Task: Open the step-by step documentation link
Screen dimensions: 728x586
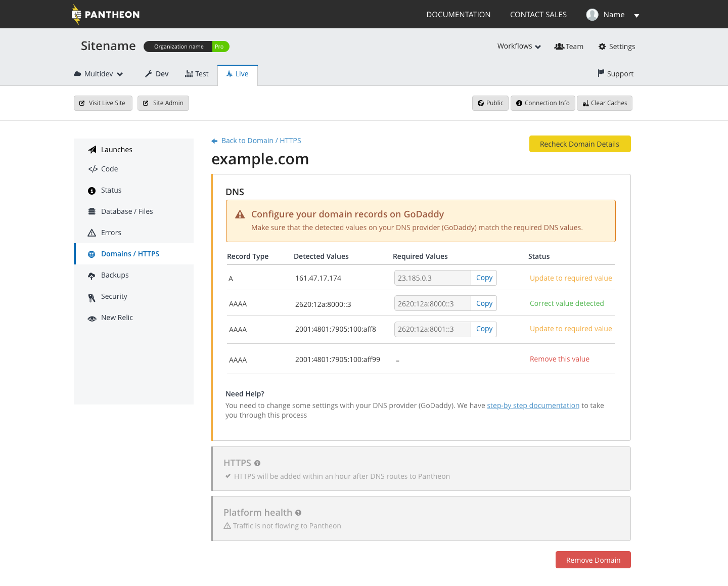Action: (x=533, y=405)
